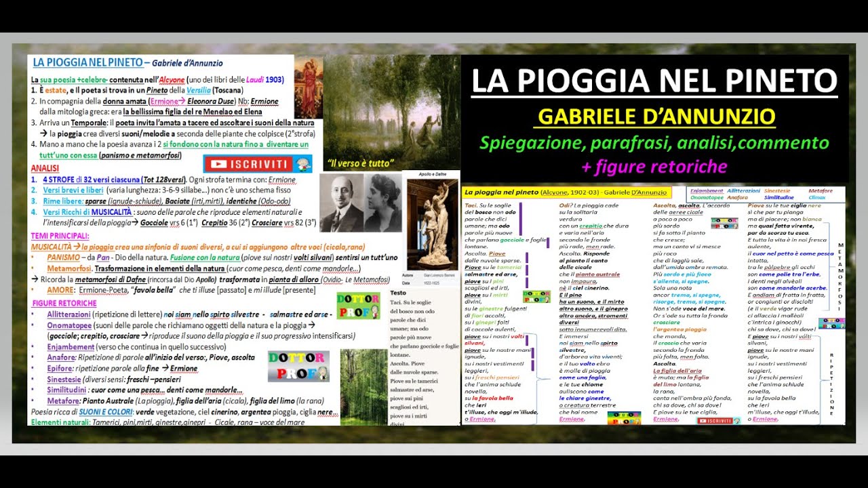Click the vertical 'METAMORFOSI' label
Viewport: 868px width, 488px height.
coord(840,276)
